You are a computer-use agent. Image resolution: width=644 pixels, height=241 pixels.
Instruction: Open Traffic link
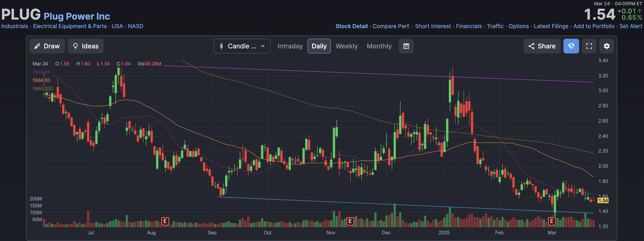(x=495, y=26)
